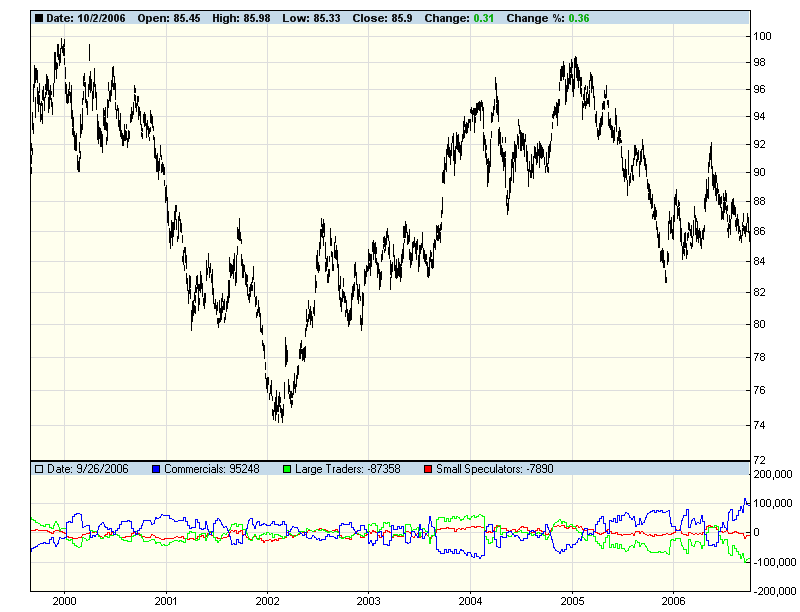This screenshot has width=800, height=612.
Task: Click the 76 price axis label
Action: pyautogui.click(x=759, y=390)
